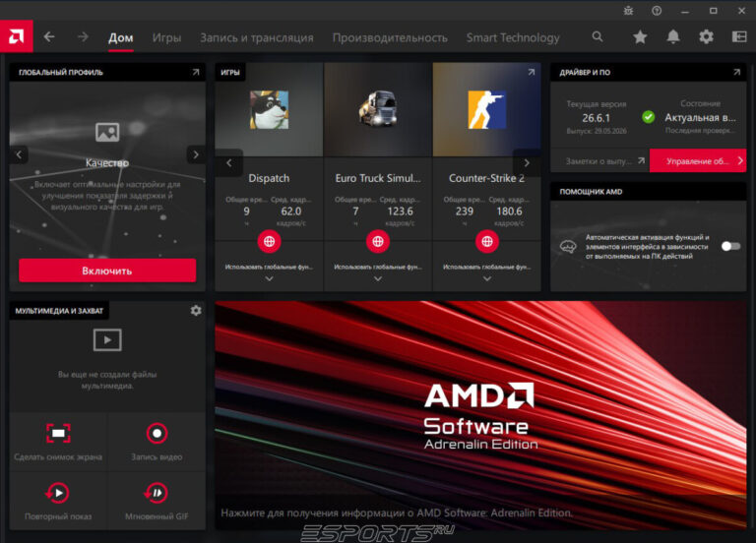This screenshot has height=543, width=756.
Task: Open the Smart Technology tab
Action: [513, 37]
